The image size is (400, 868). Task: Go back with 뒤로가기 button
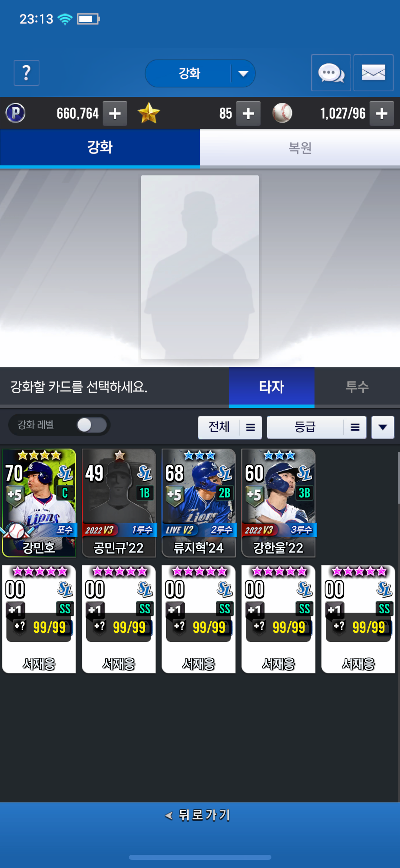[200, 815]
